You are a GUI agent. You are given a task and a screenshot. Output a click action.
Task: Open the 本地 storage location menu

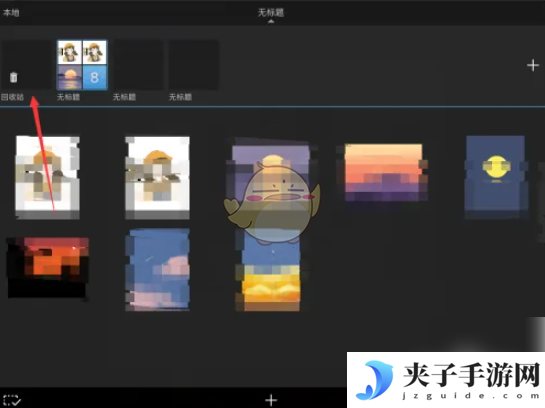(x=11, y=13)
